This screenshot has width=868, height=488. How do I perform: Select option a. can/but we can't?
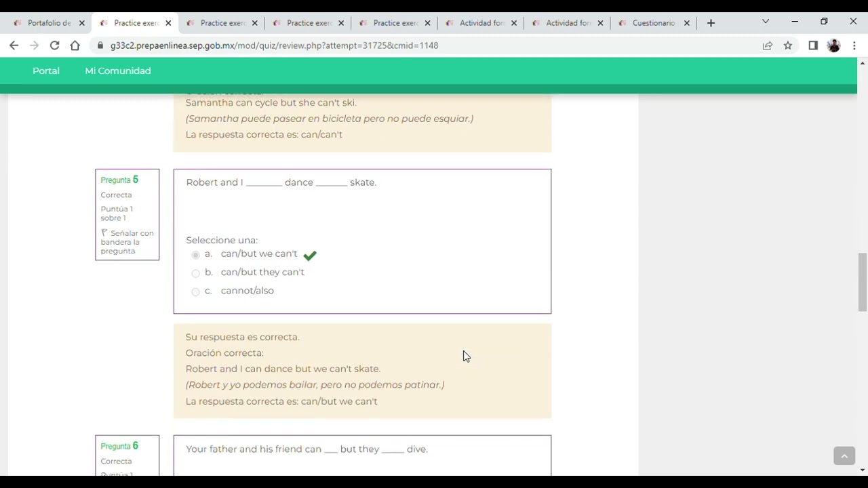coord(195,255)
